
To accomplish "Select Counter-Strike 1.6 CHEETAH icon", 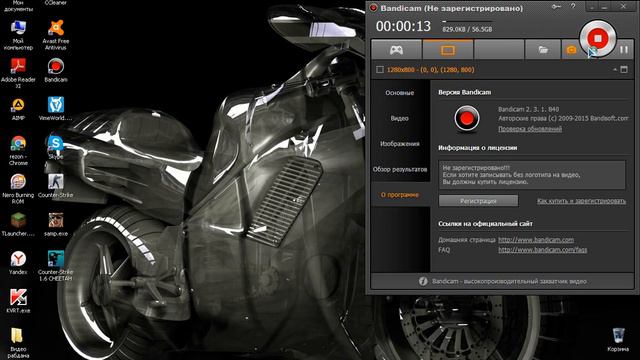I will point(56,266).
